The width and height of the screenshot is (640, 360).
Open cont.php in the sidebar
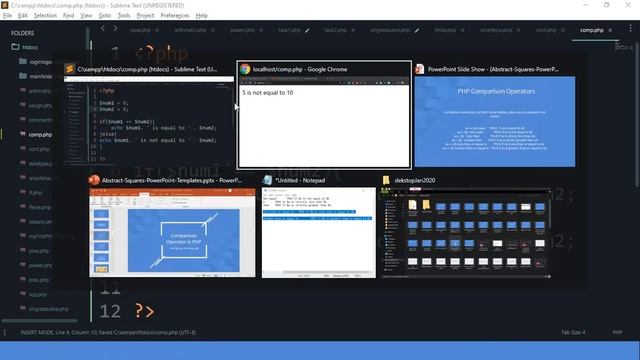pos(39,149)
